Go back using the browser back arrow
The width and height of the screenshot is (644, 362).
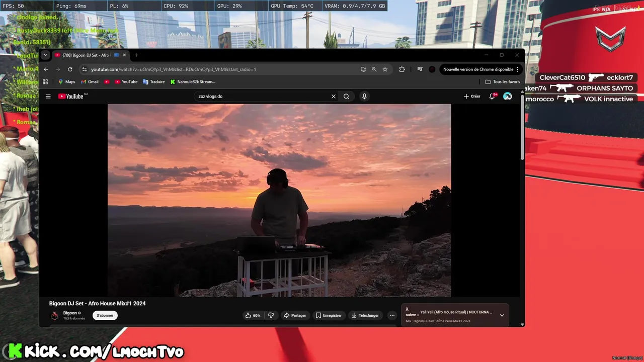(46, 69)
